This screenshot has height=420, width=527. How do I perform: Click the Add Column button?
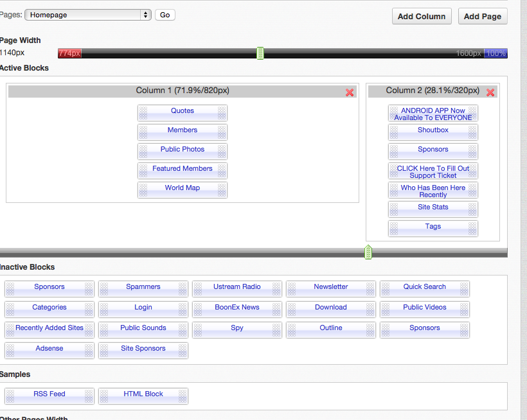tap(422, 16)
